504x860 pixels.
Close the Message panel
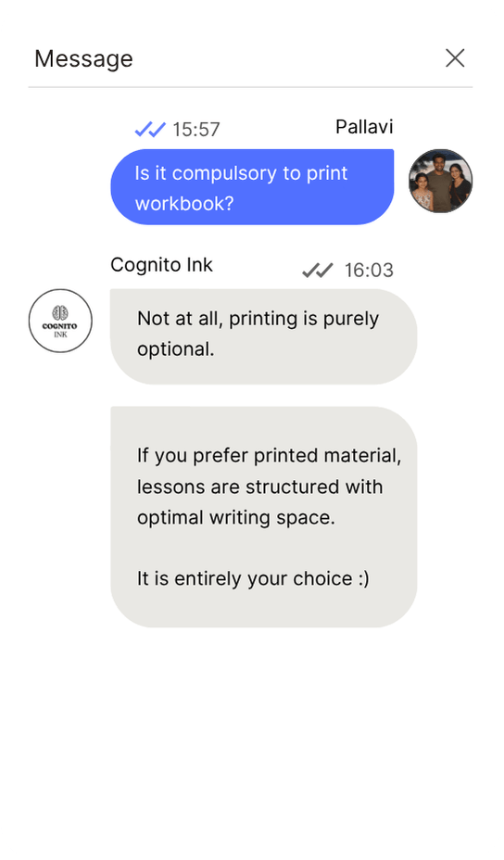pos(455,58)
